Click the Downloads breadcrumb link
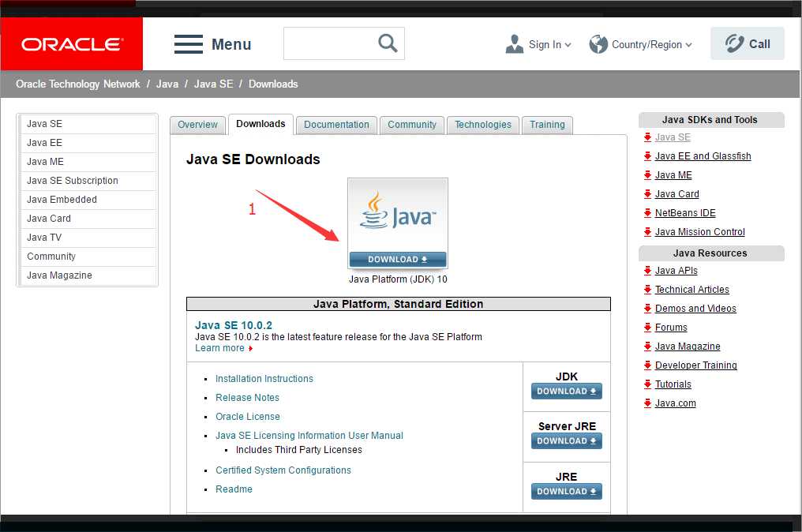The image size is (802, 532). 273,84
